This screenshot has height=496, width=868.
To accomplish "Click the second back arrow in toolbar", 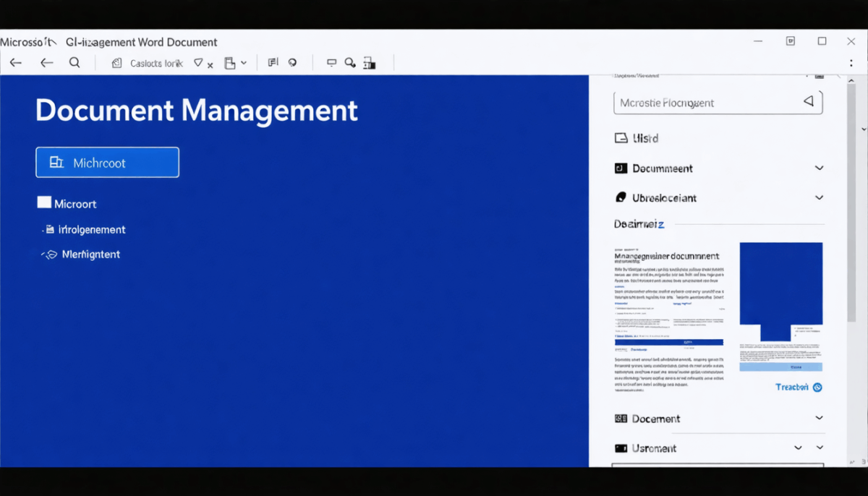I will click(x=46, y=63).
